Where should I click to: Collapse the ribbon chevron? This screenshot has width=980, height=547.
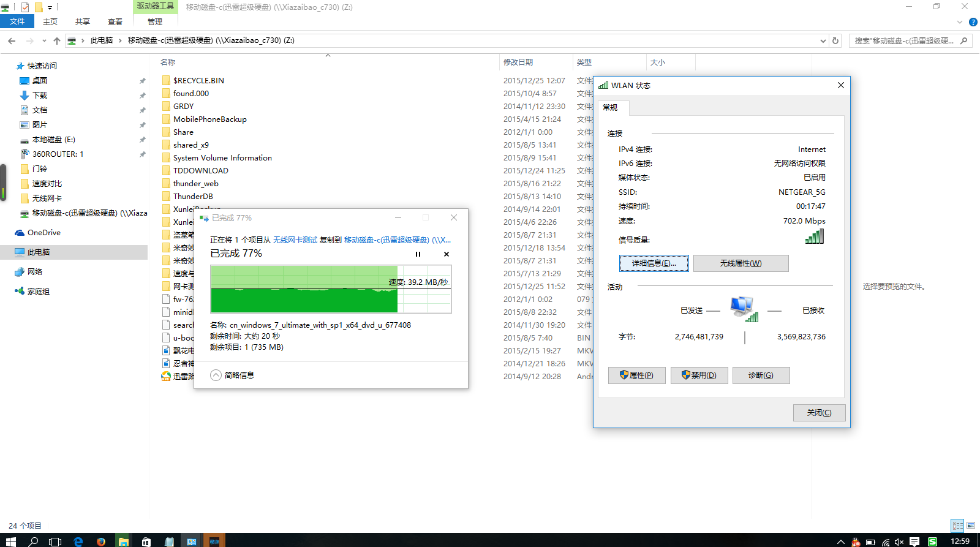pyautogui.click(x=960, y=22)
